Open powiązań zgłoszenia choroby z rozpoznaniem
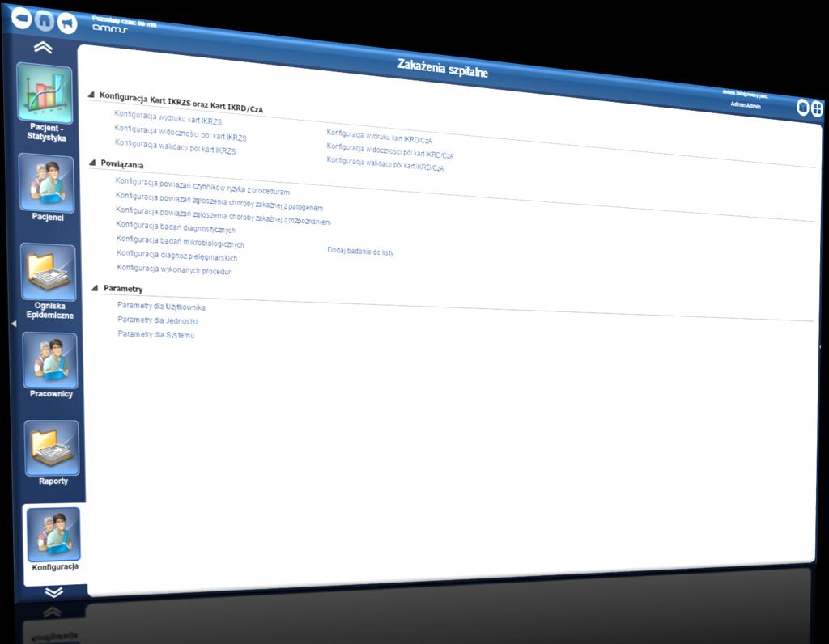The height and width of the screenshot is (644, 829). [x=223, y=215]
